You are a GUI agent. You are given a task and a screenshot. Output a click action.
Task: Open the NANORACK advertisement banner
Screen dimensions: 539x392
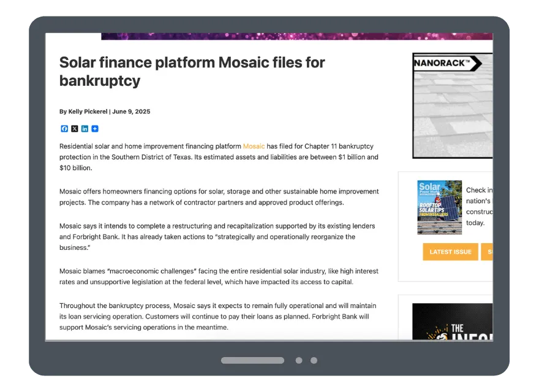(x=453, y=105)
